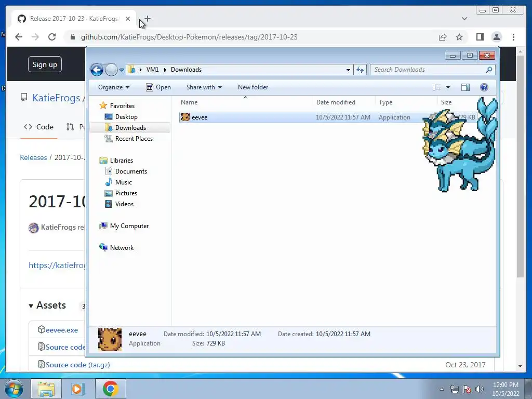Image resolution: width=532 pixels, height=399 pixels.
Task: Select the Release 2017-10-23 Chrome tab
Action: pos(74,19)
